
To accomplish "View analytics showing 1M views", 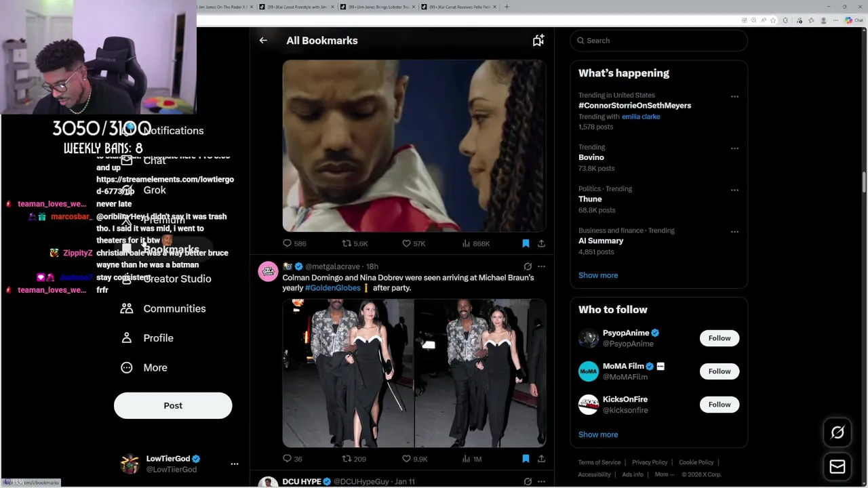I will [x=471, y=459].
